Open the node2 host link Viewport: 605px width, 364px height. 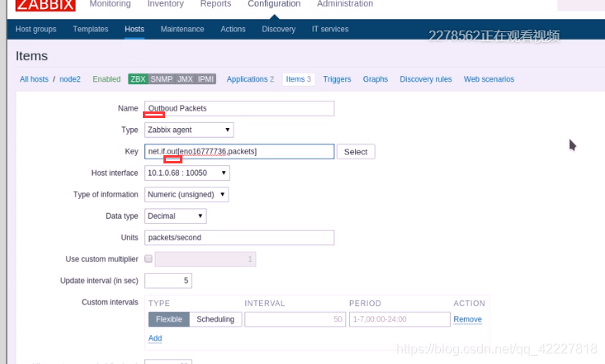pos(70,79)
